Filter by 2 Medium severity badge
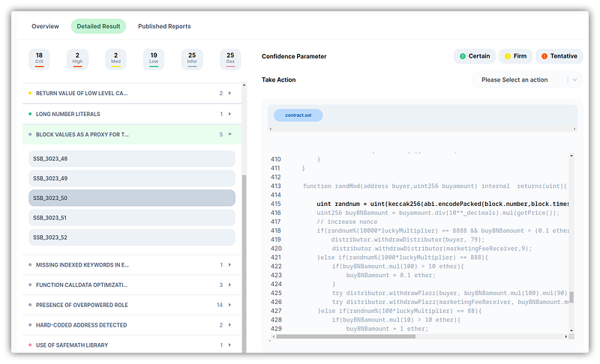Image resolution: width=600 pixels, height=364 pixels. coord(115,59)
